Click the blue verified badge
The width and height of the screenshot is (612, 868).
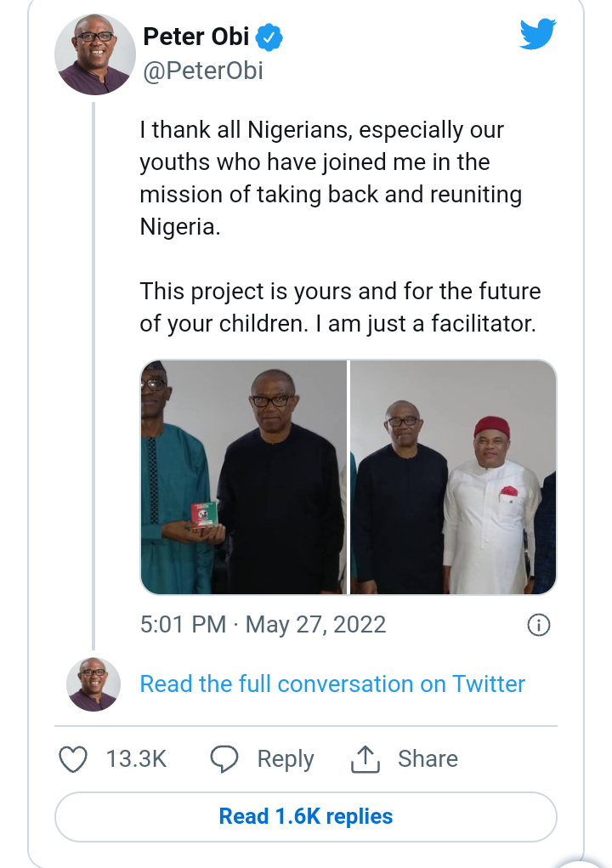(x=270, y=37)
